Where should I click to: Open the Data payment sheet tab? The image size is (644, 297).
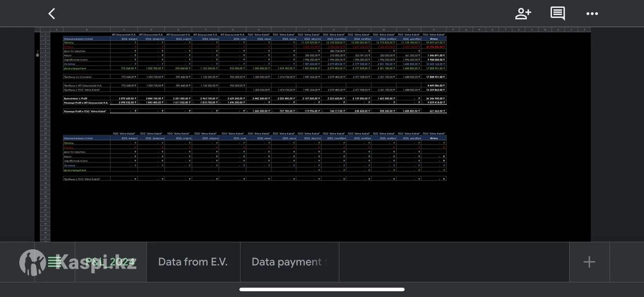coord(289,262)
